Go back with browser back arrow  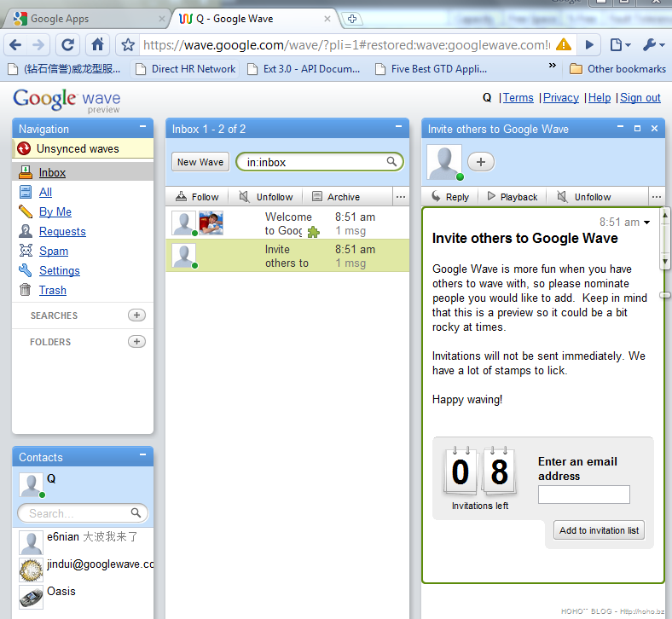(15, 44)
